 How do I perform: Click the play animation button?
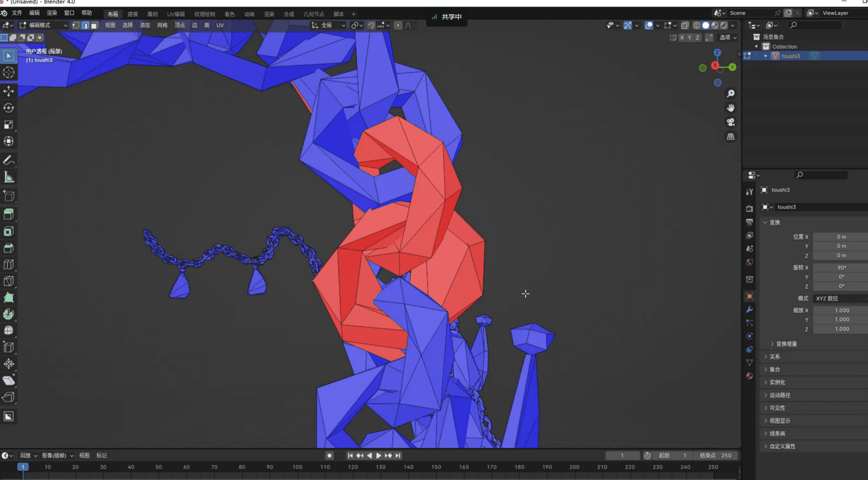(x=379, y=455)
